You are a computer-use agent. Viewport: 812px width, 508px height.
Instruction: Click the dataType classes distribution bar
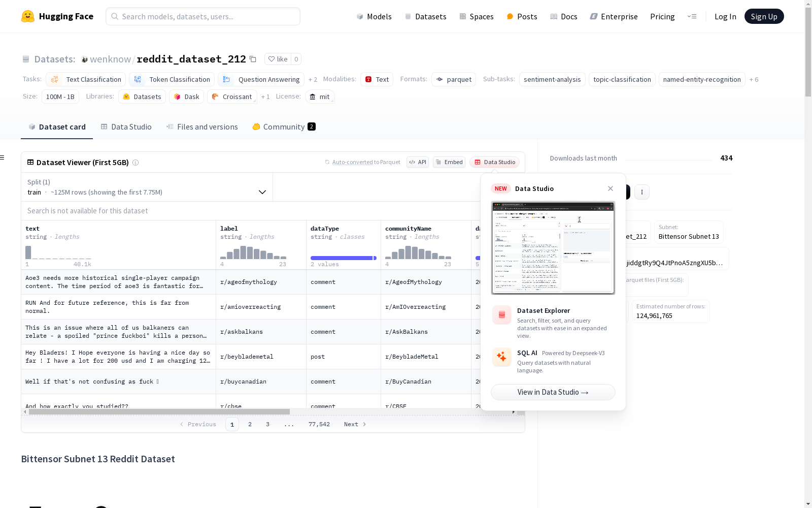click(x=344, y=258)
